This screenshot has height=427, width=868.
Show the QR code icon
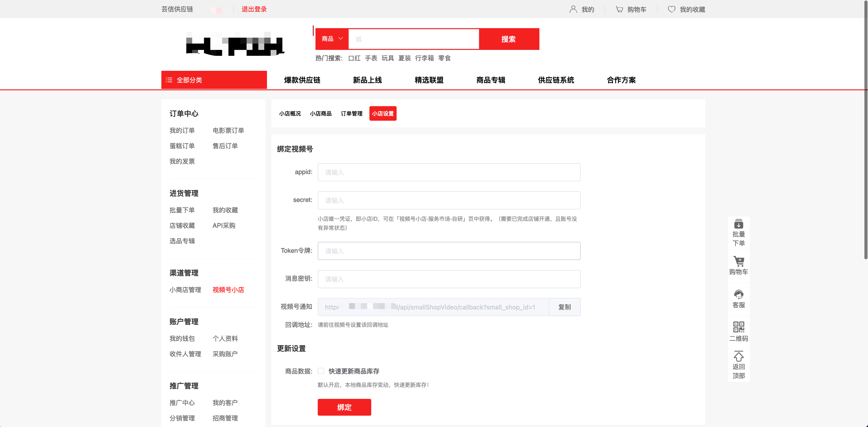pos(738,327)
